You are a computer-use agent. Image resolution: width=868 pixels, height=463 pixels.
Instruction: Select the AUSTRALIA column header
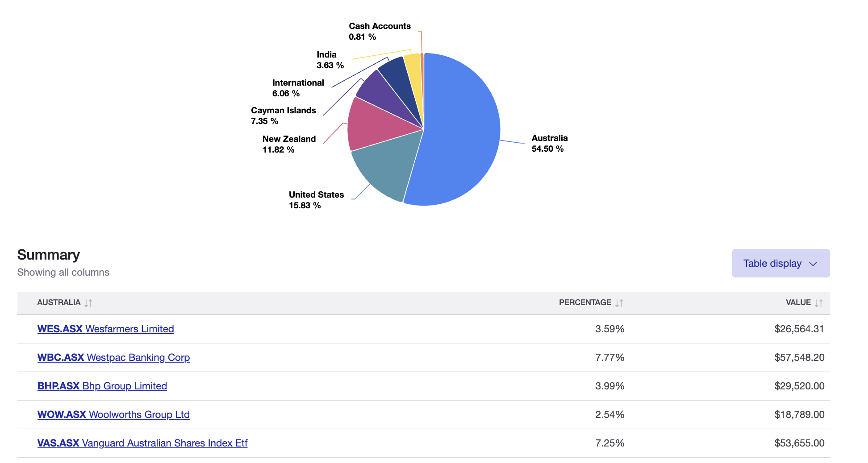[x=59, y=302]
